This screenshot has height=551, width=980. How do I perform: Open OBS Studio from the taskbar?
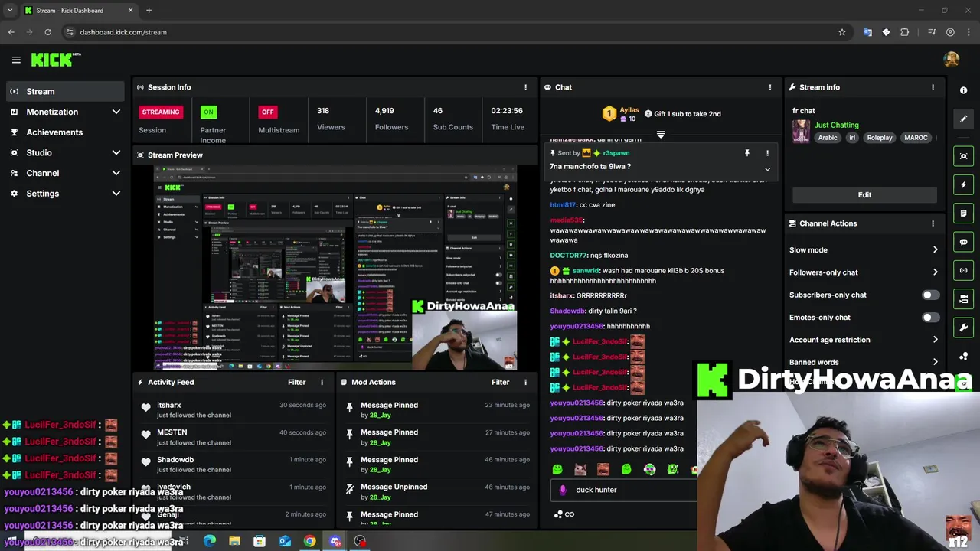coord(360,541)
